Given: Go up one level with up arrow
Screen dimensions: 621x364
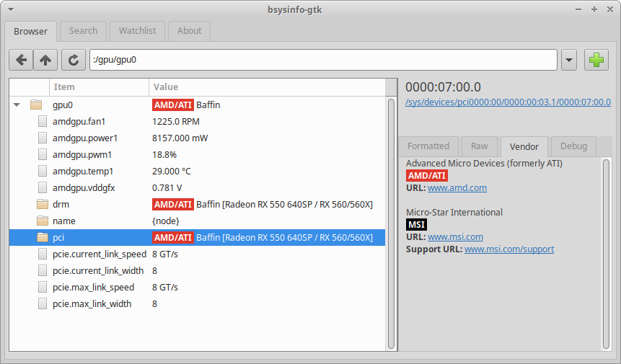Looking at the screenshot, I should 45,60.
